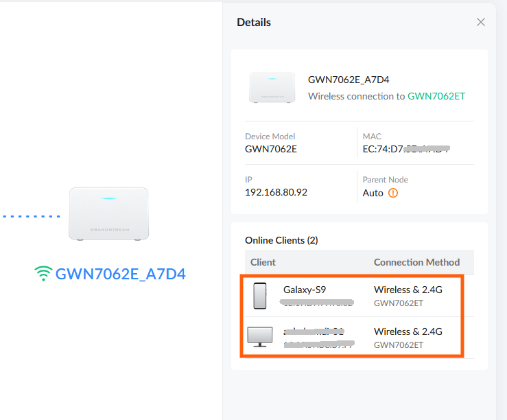Image resolution: width=507 pixels, height=420 pixels.
Task: Click the Online Clients (2) heading
Action: (282, 241)
